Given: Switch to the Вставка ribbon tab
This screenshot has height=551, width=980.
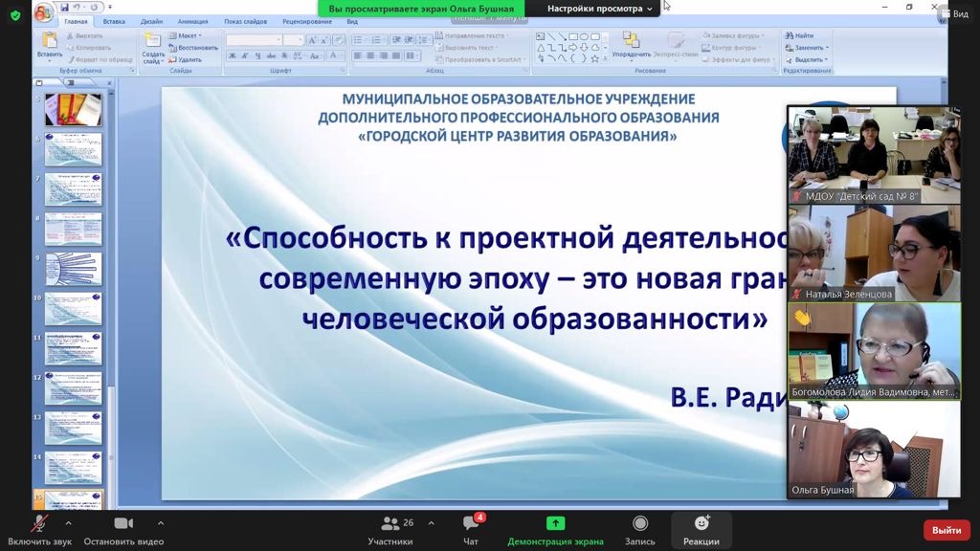Looking at the screenshot, I should 114,21.
